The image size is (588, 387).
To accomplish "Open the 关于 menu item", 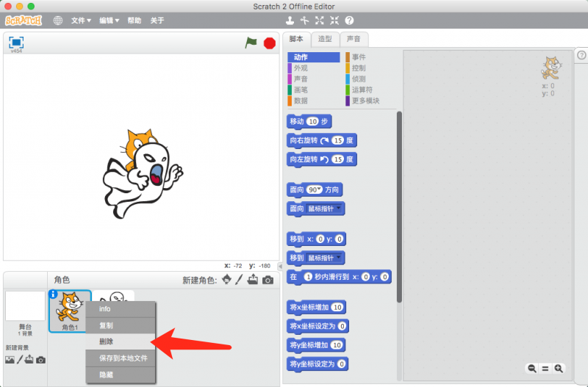I will 157,21.
